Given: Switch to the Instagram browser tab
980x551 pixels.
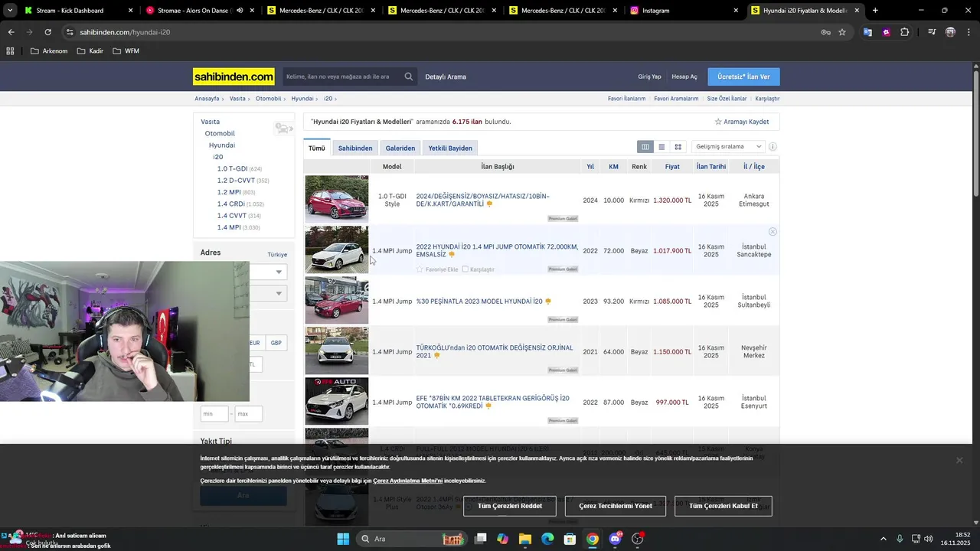Looking at the screenshot, I should [x=681, y=11].
